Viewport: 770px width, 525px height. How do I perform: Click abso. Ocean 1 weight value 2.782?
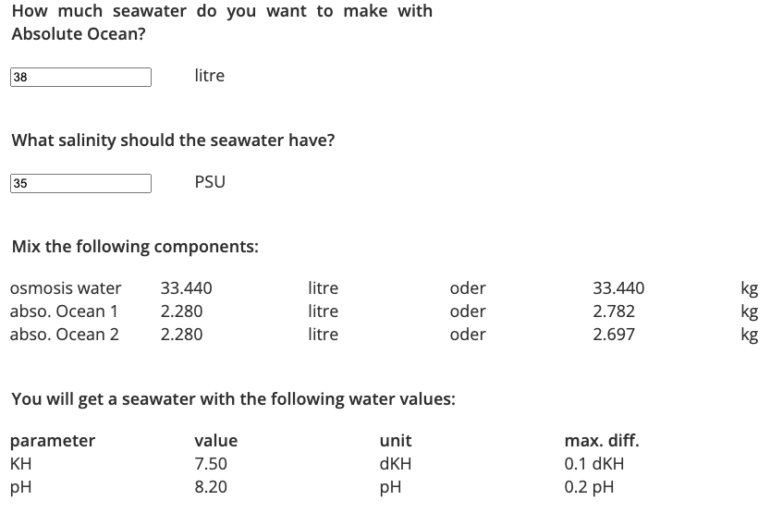[613, 312]
